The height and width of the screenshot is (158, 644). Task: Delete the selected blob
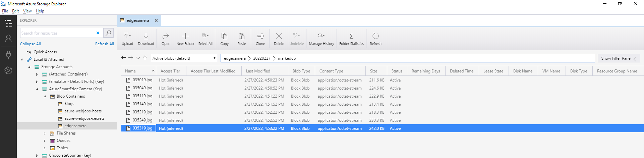279,39
